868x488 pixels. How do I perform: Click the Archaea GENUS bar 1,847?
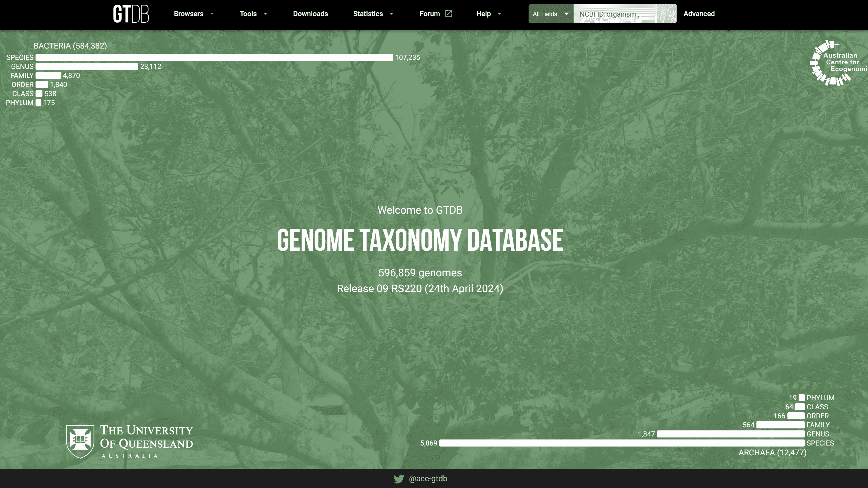(730, 434)
